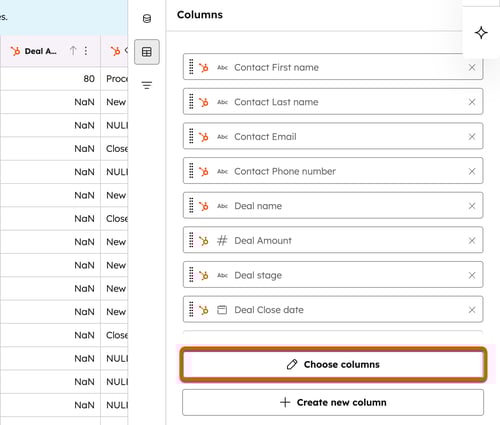The image size is (500, 425).
Task: Grab the drag handle of Contact Last name
Action: pyautogui.click(x=191, y=101)
